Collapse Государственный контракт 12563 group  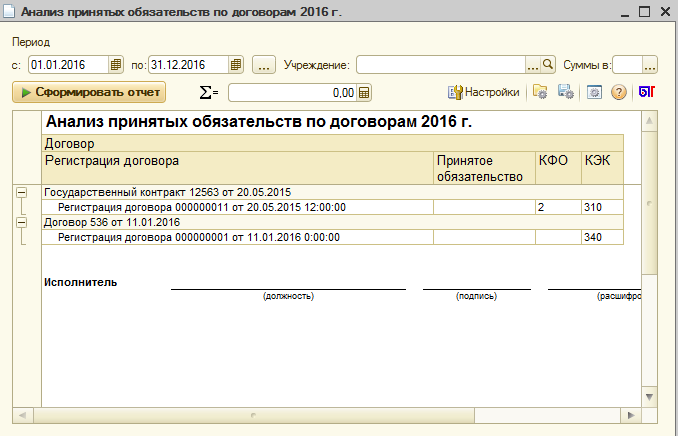pos(21,192)
